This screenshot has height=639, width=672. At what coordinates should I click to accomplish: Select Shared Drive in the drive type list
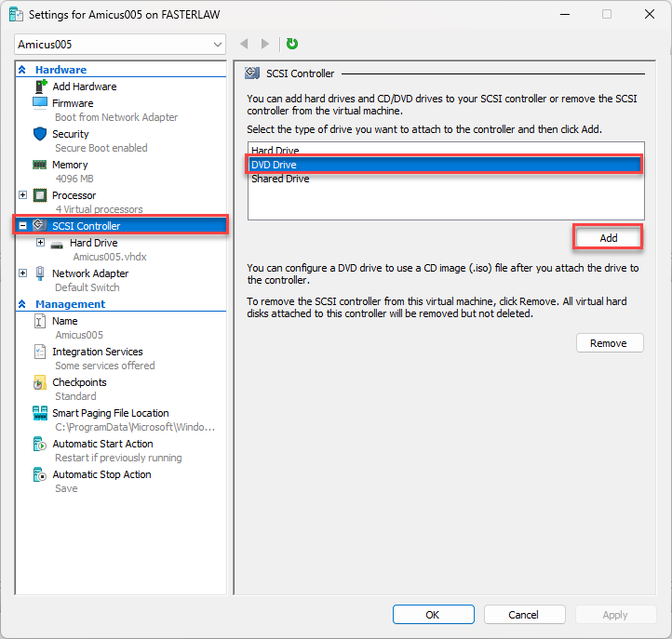(446, 179)
